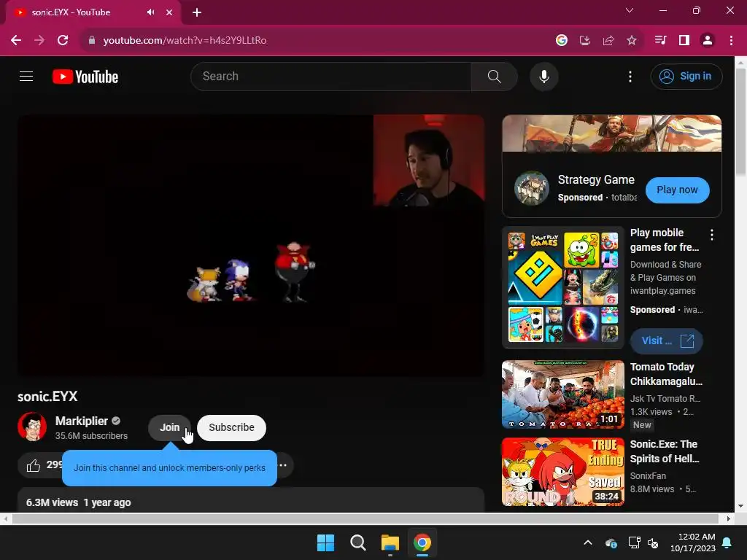
Task: Focus the YouTube Search field
Action: tap(331, 76)
